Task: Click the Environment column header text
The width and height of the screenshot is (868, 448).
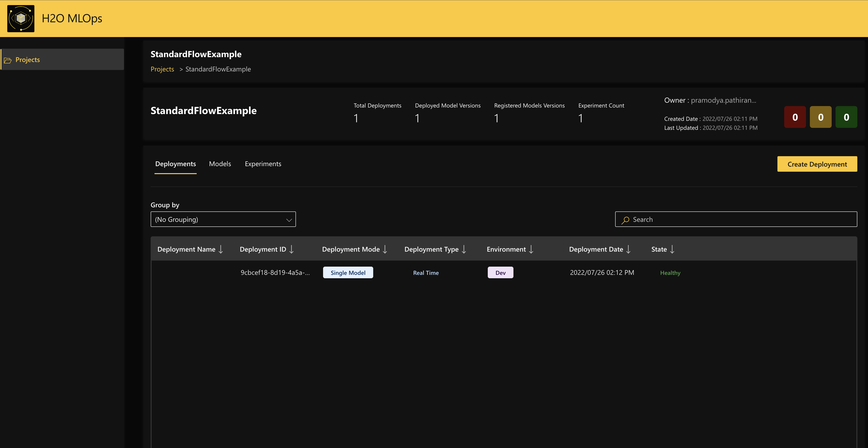Action: pyautogui.click(x=506, y=249)
